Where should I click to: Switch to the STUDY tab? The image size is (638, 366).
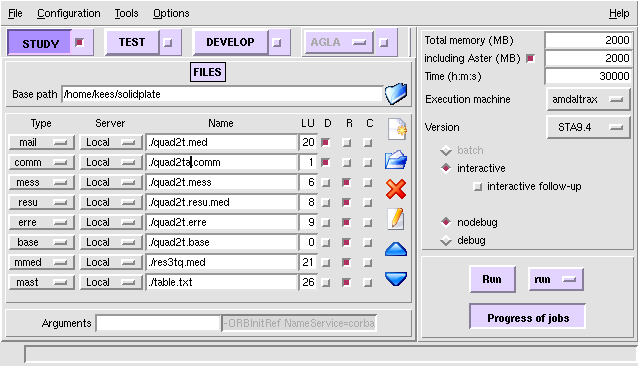(x=40, y=43)
